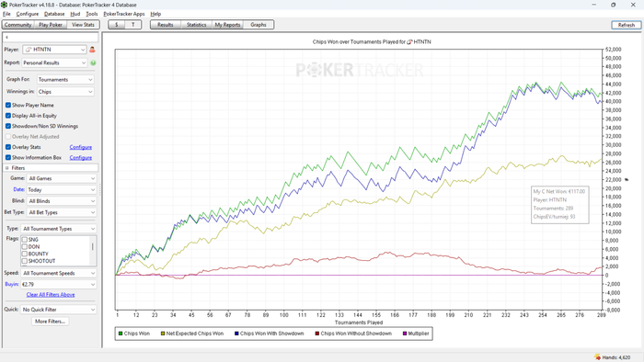Screen dimensions: 644x362
Task: Open the Winnings in Chips dropdown
Action: [x=65, y=92]
